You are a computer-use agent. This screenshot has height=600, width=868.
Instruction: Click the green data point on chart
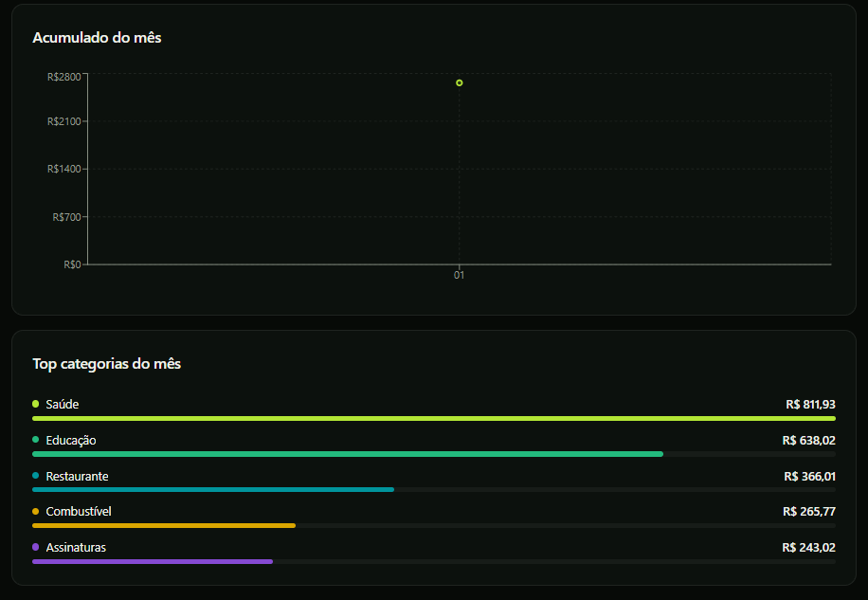pos(459,83)
